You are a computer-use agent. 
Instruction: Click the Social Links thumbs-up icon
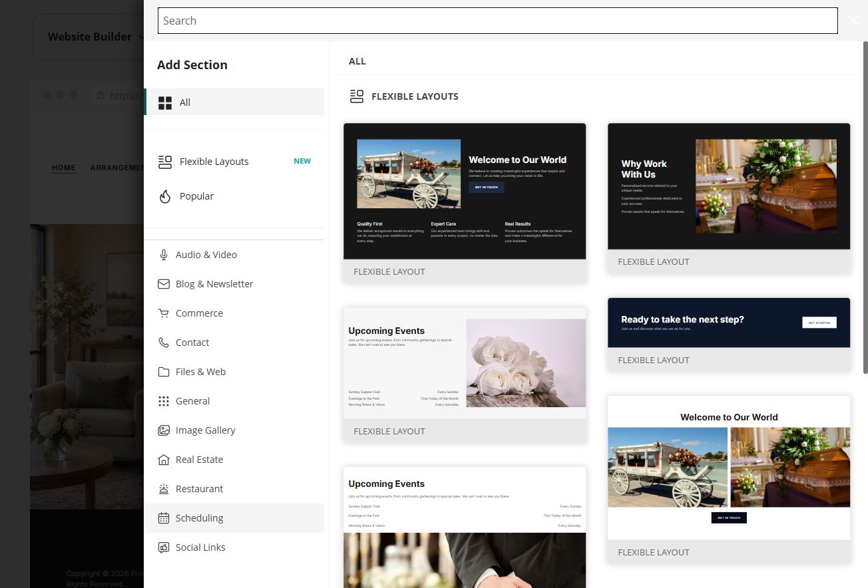pyautogui.click(x=163, y=547)
